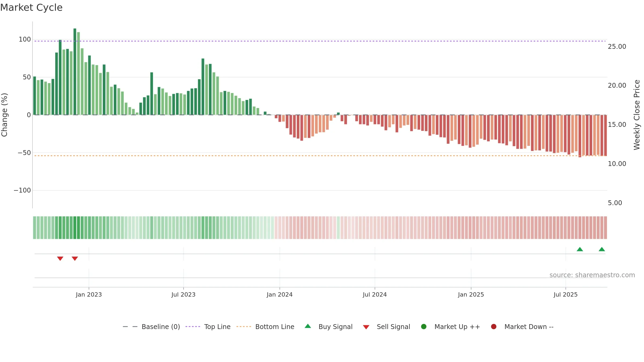Click the darkest green heatmap cell near late 2022
The height and width of the screenshot is (362, 644).
pos(75,228)
